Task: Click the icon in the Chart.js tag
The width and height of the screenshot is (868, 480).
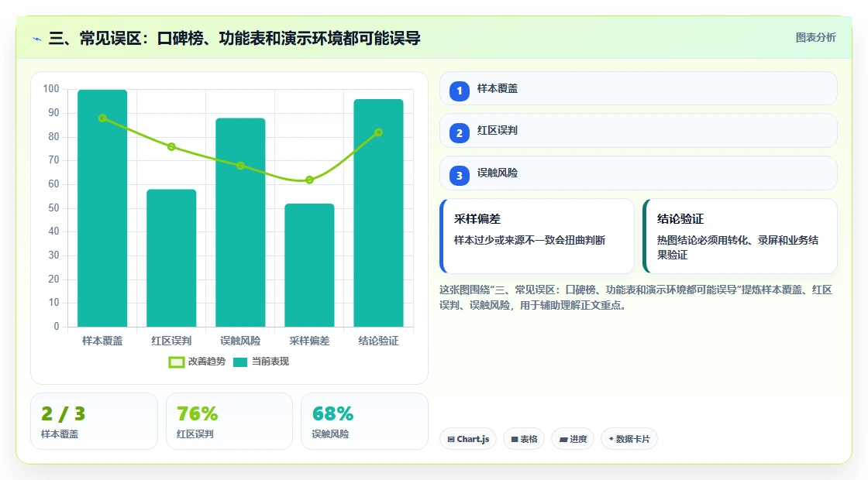Action: click(451, 439)
